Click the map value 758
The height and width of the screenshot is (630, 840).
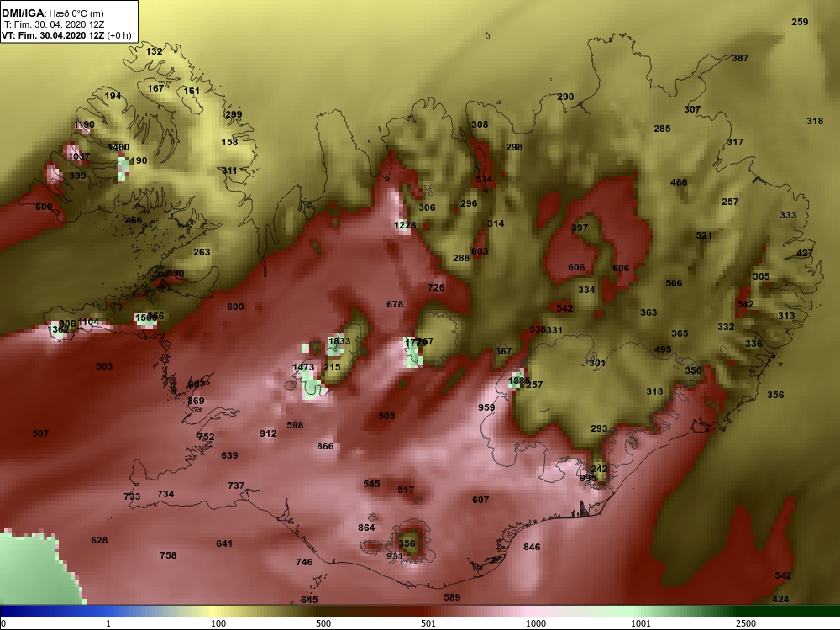click(x=168, y=555)
